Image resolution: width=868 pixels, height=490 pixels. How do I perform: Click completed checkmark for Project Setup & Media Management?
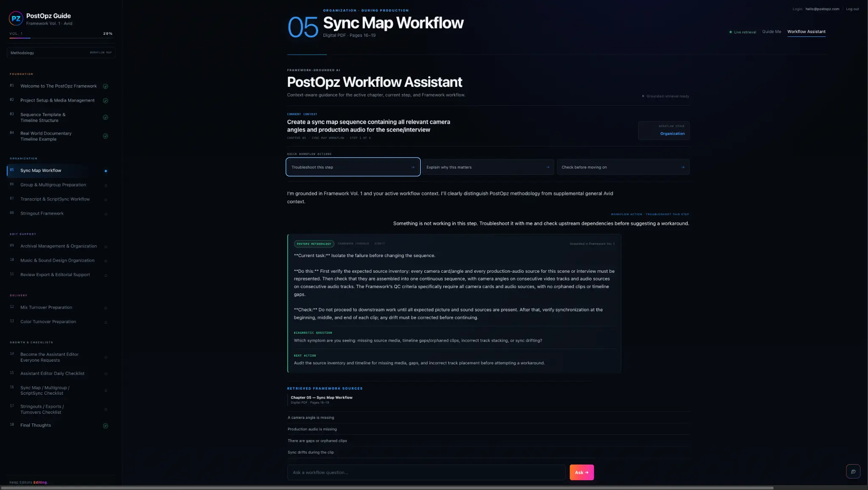click(106, 101)
